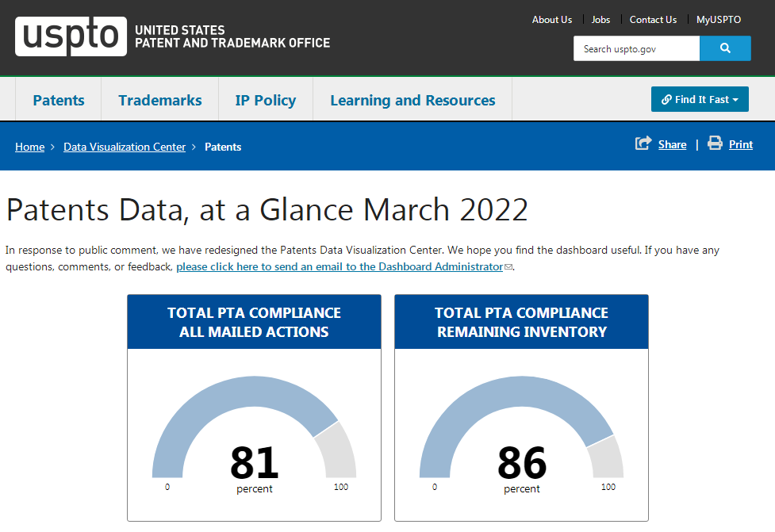Viewport: 775px width, 532px height.
Task: Open Data Visualization Center breadcrumb link
Action: click(x=125, y=147)
